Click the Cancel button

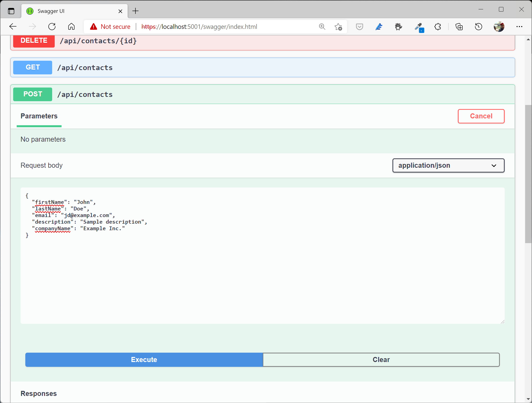pyautogui.click(x=481, y=116)
